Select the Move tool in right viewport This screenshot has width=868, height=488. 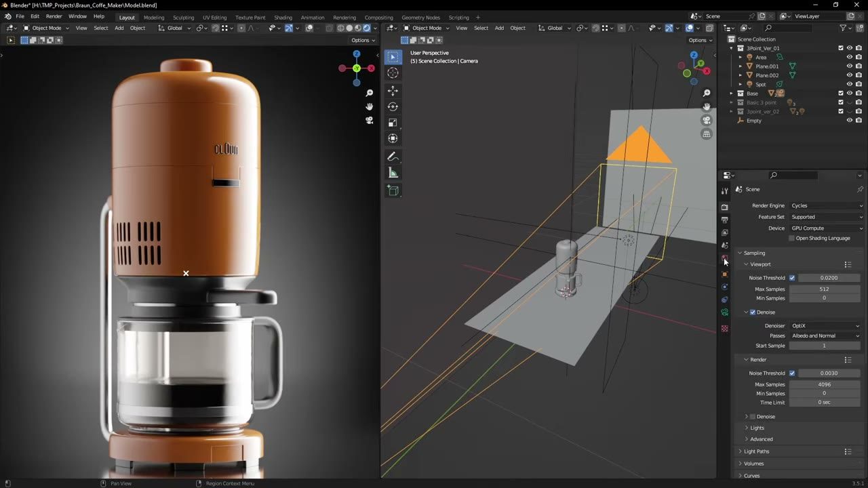pos(393,91)
